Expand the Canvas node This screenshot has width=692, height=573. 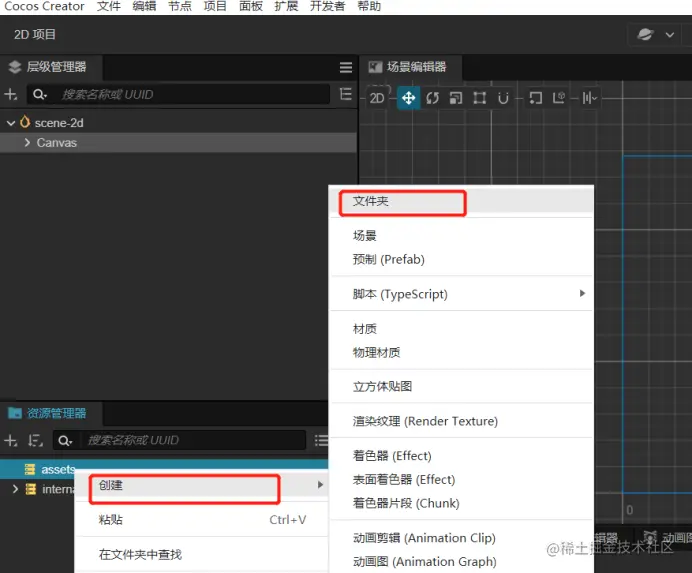pos(27,142)
